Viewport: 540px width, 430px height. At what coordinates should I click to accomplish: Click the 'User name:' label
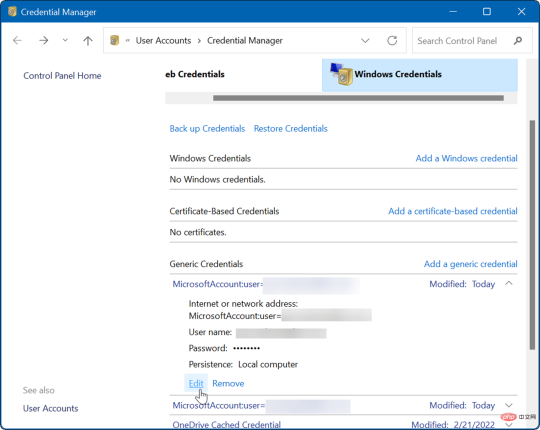(210, 332)
